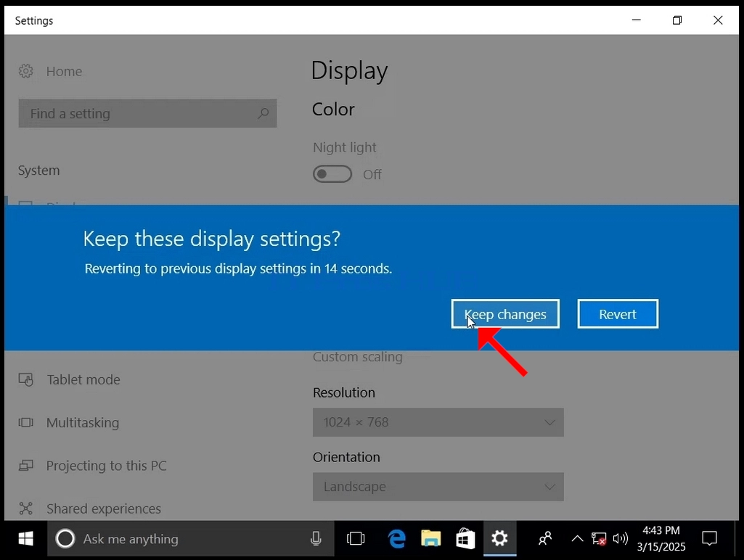Open File Explorer from taskbar
The width and height of the screenshot is (744, 560).
pos(431,539)
